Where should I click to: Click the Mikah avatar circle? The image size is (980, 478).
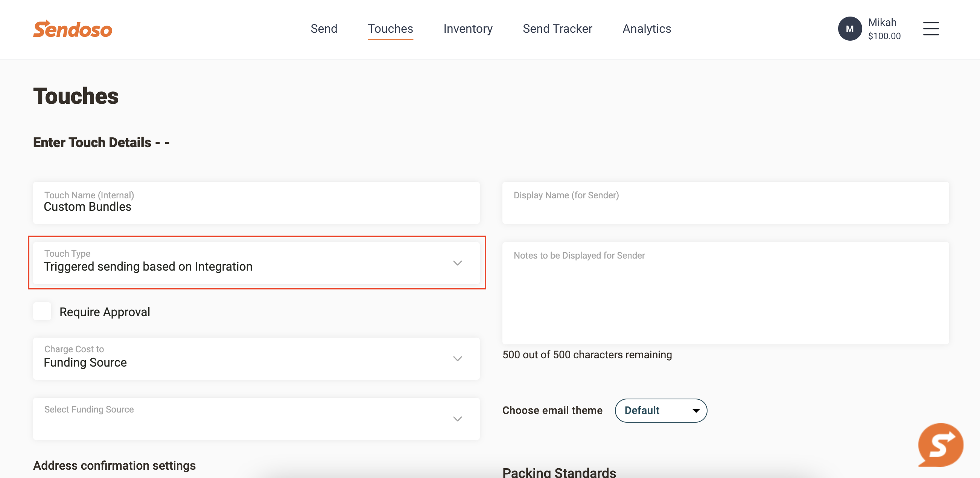tap(849, 29)
